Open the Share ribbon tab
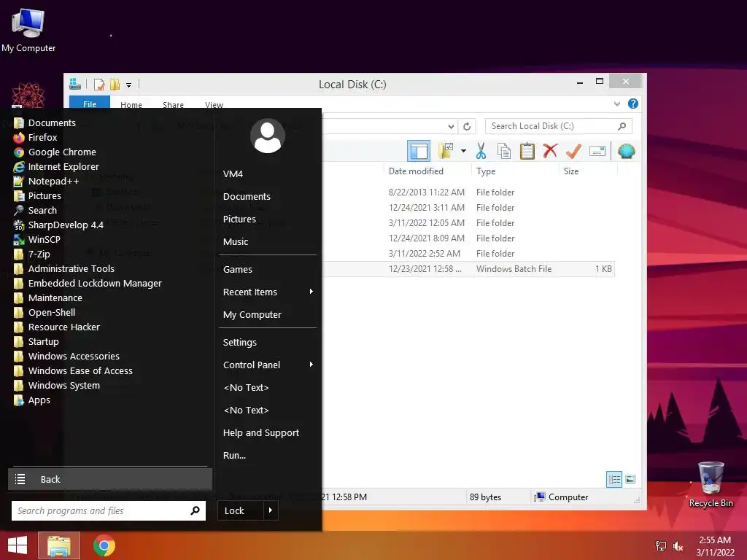This screenshot has width=747, height=560. point(173,105)
